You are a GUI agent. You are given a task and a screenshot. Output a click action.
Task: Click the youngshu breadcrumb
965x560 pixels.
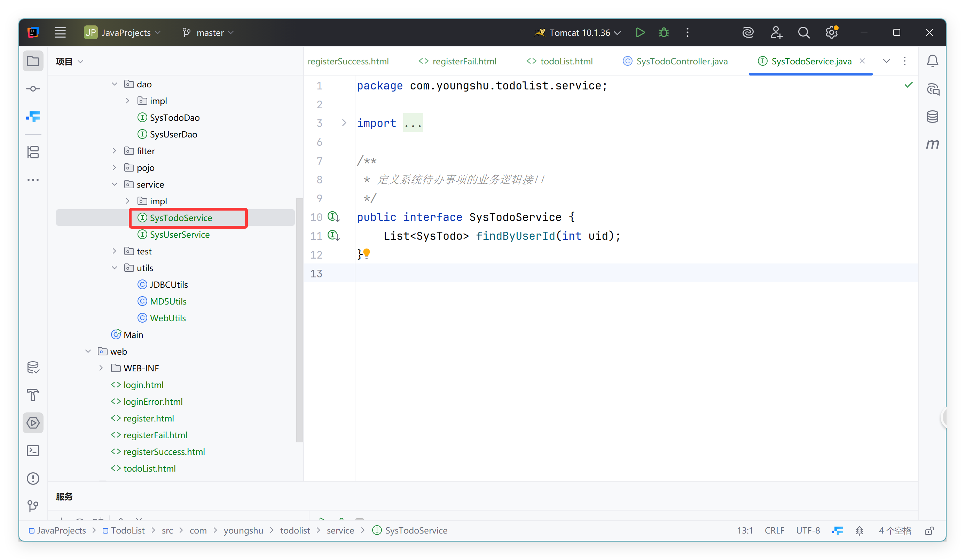click(243, 530)
